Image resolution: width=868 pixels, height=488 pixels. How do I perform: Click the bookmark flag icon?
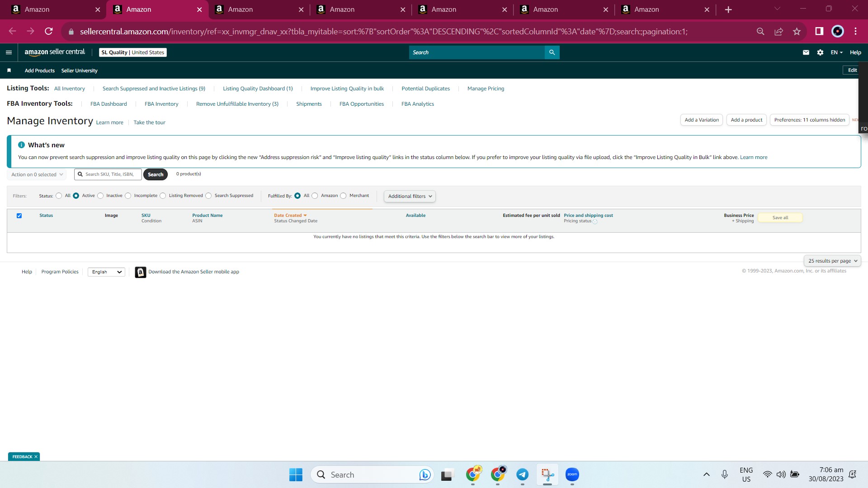click(x=9, y=70)
